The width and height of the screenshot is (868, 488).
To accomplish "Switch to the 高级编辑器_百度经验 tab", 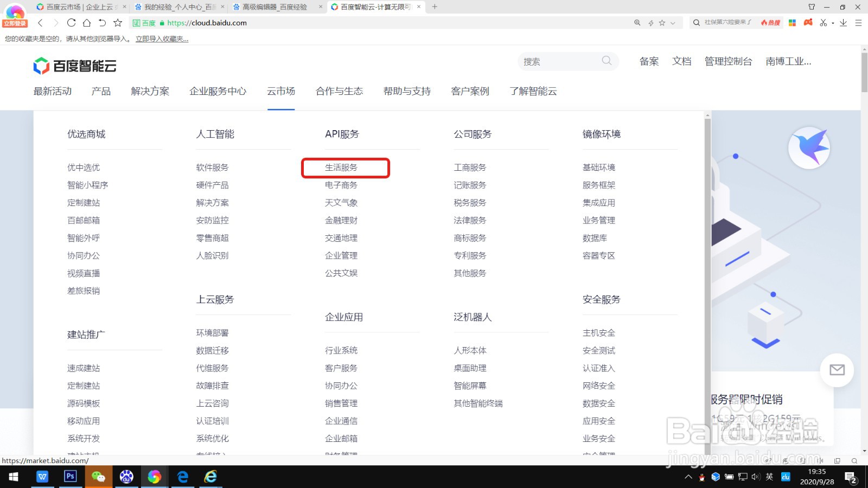I will click(277, 7).
